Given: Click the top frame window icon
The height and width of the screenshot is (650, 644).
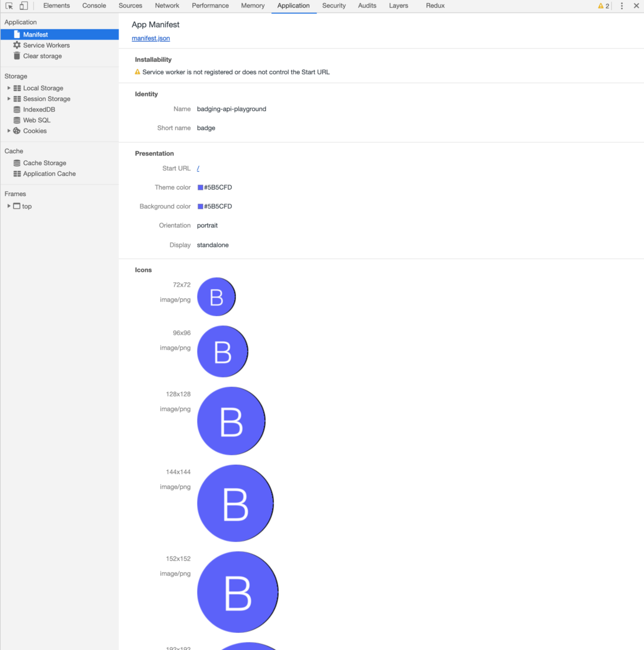Looking at the screenshot, I should (17, 206).
